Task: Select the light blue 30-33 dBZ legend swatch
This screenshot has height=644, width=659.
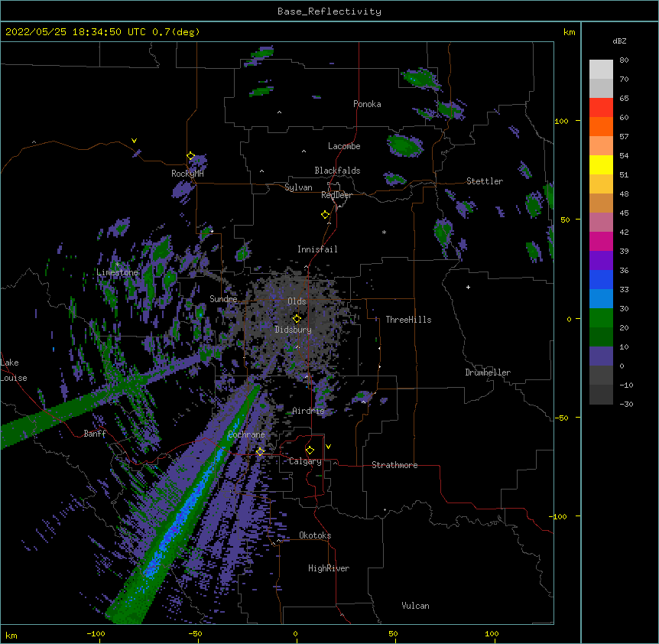Action: 601,299
